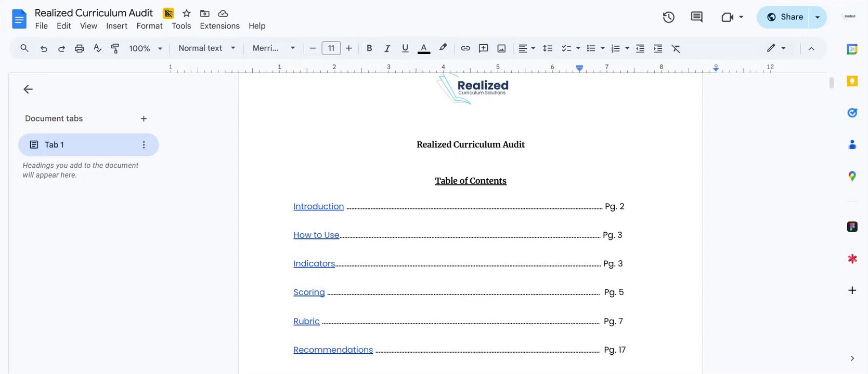
Task: Click the Share button
Action: [785, 17]
